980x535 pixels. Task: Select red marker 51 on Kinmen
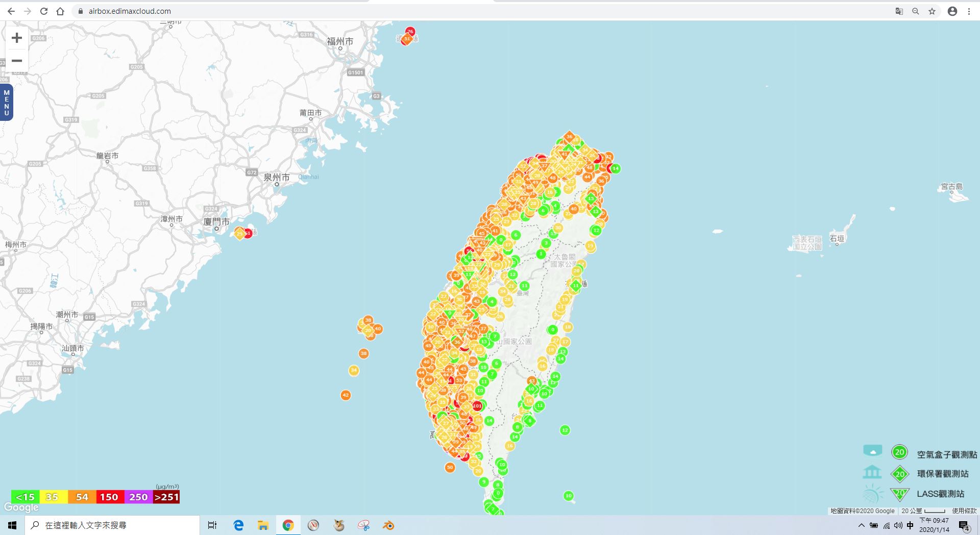[x=248, y=233]
